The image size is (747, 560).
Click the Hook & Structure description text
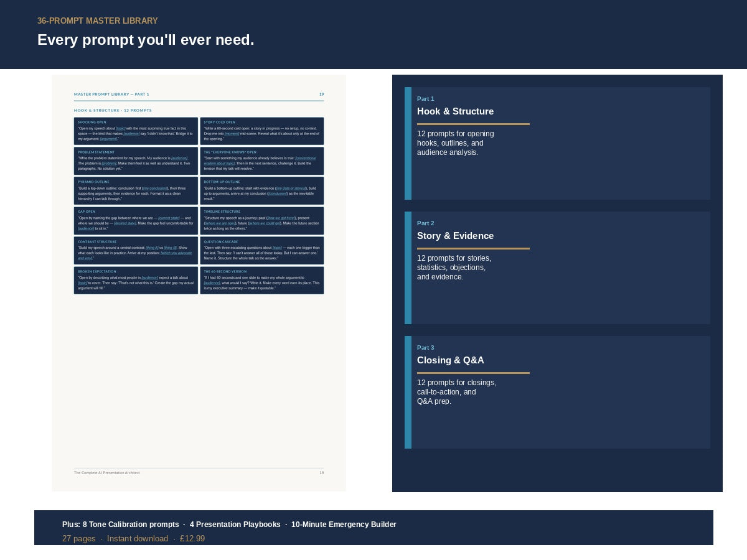(456, 143)
